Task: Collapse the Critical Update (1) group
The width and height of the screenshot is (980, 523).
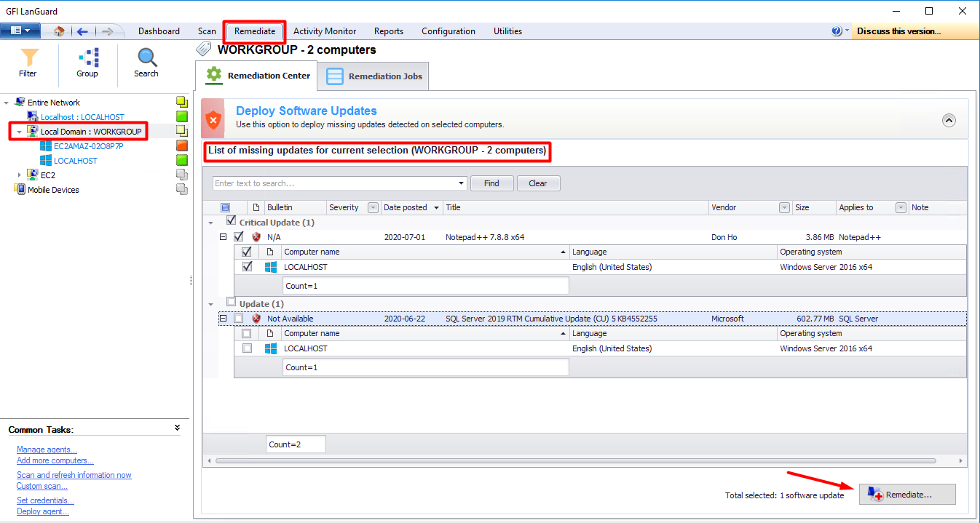Action: (x=211, y=223)
